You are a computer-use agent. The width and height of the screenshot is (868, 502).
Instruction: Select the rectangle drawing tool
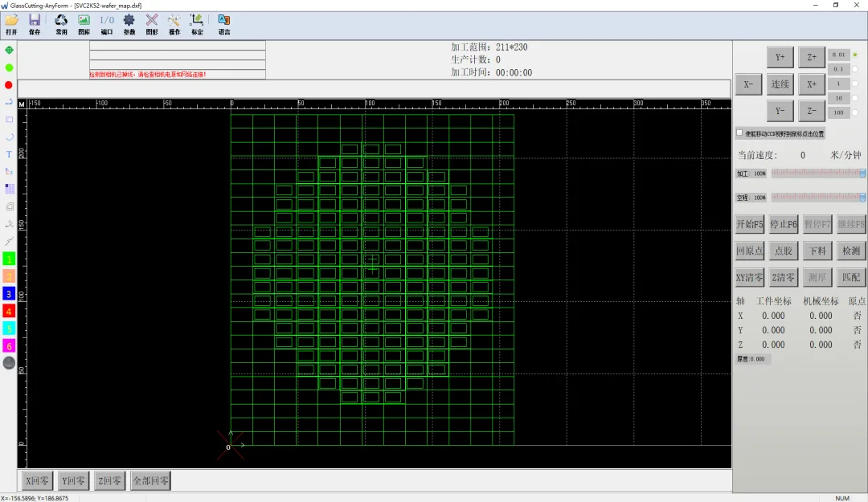click(9, 120)
